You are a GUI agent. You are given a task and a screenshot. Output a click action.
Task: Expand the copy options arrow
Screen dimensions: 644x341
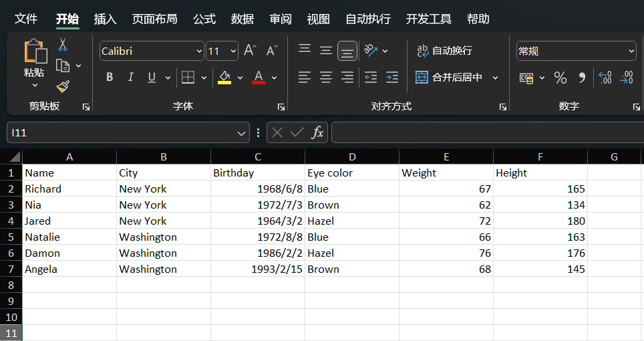pos(78,66)
